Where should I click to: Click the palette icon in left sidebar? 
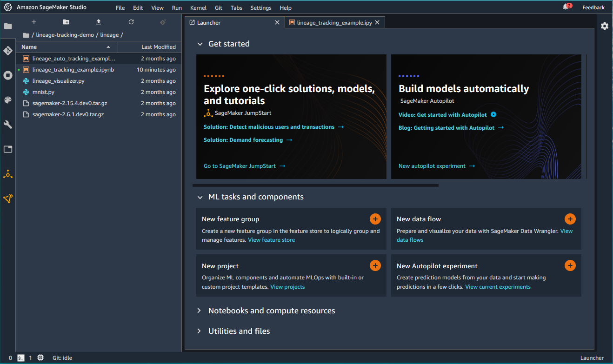tap(7, 100)
